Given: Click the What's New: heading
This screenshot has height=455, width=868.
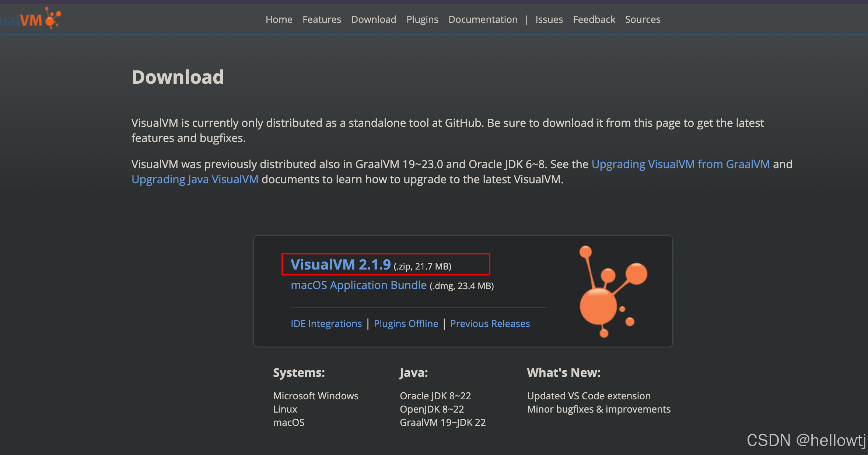Looking at the screenshot, I should coord(564,373).
